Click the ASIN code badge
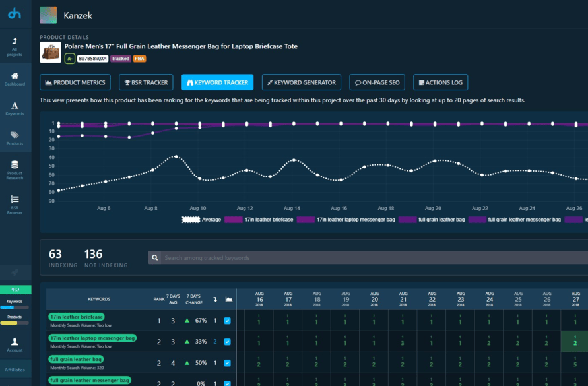The width and height of the screenshot is (588, 386). point(92,59)
